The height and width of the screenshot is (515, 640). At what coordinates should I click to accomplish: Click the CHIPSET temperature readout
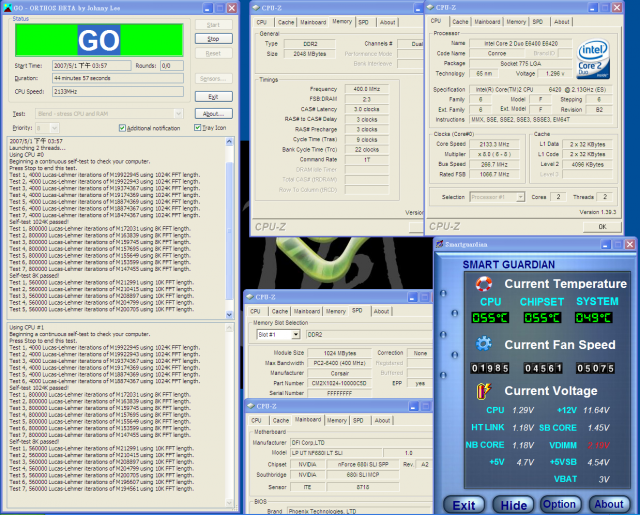[x=542, y=318]
